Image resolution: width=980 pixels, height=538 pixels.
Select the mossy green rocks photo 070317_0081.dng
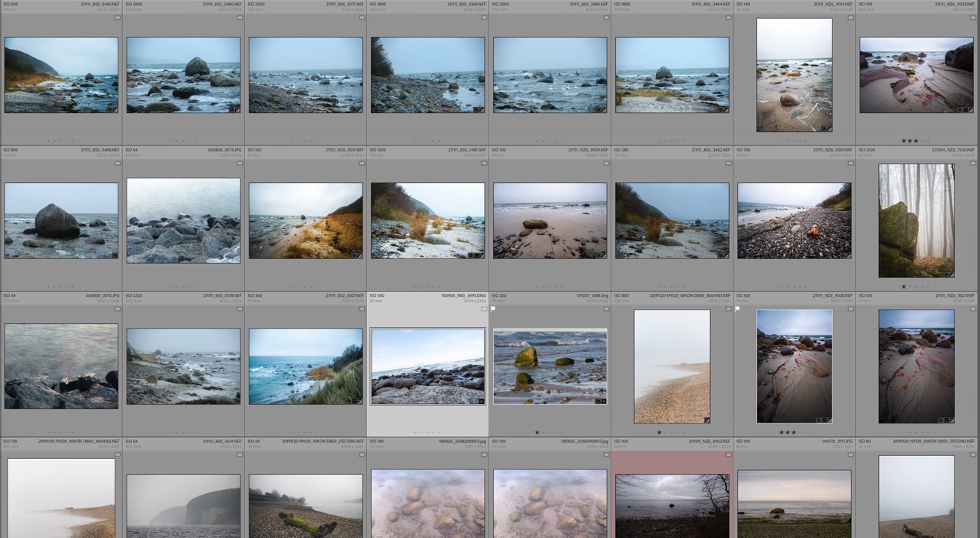(x=550, y=366)
